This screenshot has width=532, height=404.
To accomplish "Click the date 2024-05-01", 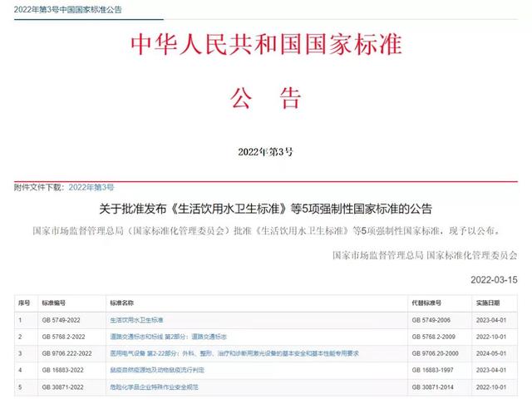I will point(491,353).
